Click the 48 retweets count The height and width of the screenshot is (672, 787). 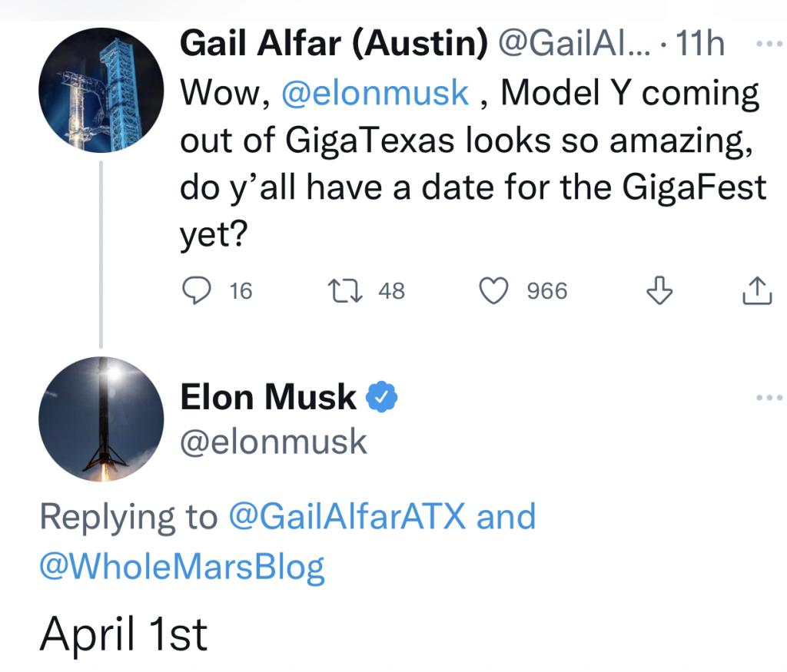pyautogui.click(x=391, y=291)
